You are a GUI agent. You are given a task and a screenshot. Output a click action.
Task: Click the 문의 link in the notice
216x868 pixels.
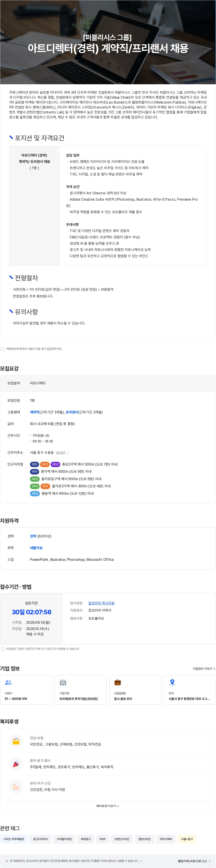(49, 349)
